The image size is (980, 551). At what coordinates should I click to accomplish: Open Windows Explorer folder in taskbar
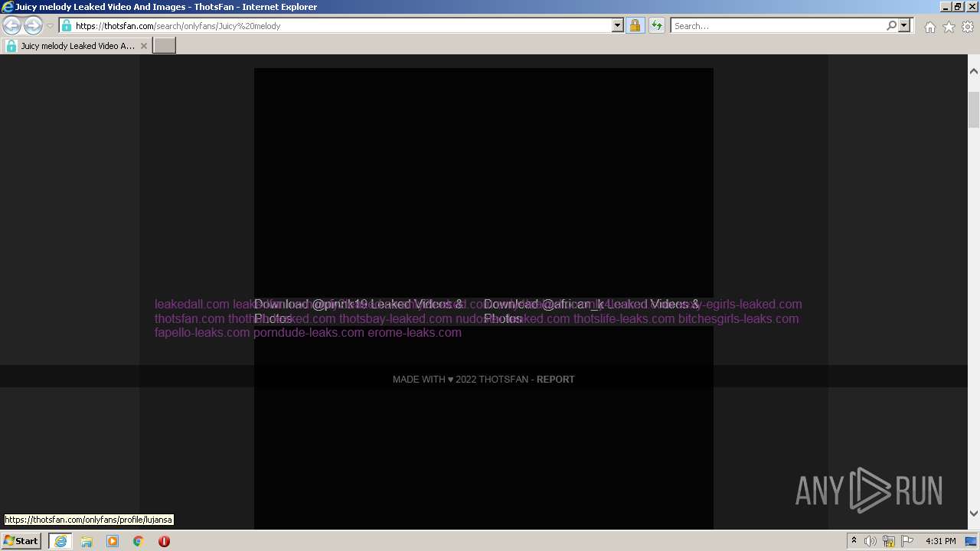(87, 541)
